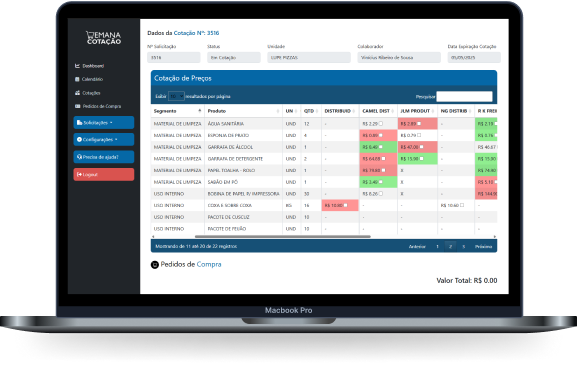The image size is (577, 365).
Task: Go to page 3 in pagination
Action: pyautogui.click(x=464, y=247)
